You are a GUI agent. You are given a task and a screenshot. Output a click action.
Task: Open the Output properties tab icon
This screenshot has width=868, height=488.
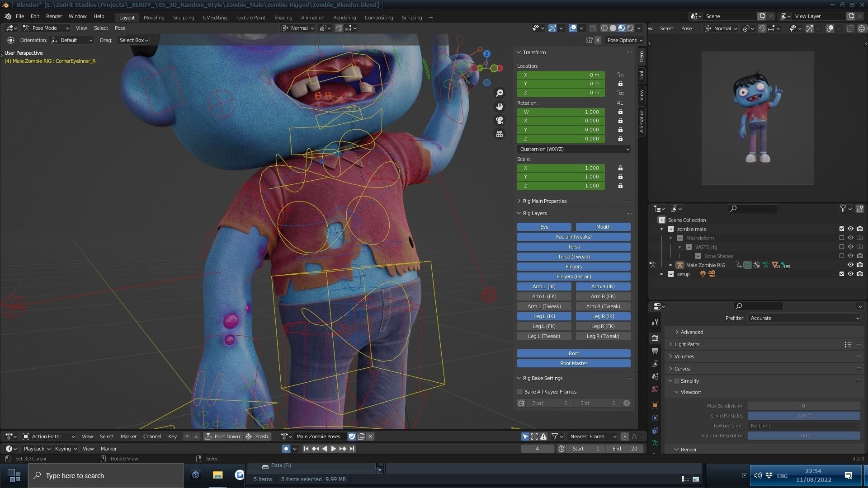(655, 351)
